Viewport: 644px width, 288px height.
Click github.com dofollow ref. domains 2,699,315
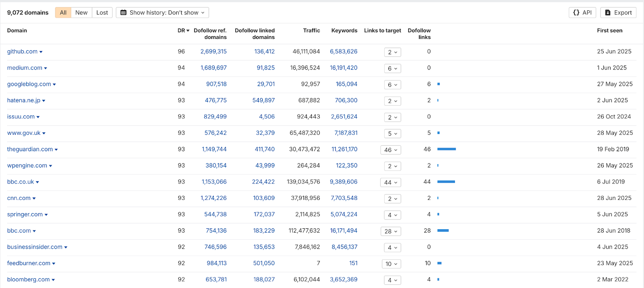[x=213, y=51]
